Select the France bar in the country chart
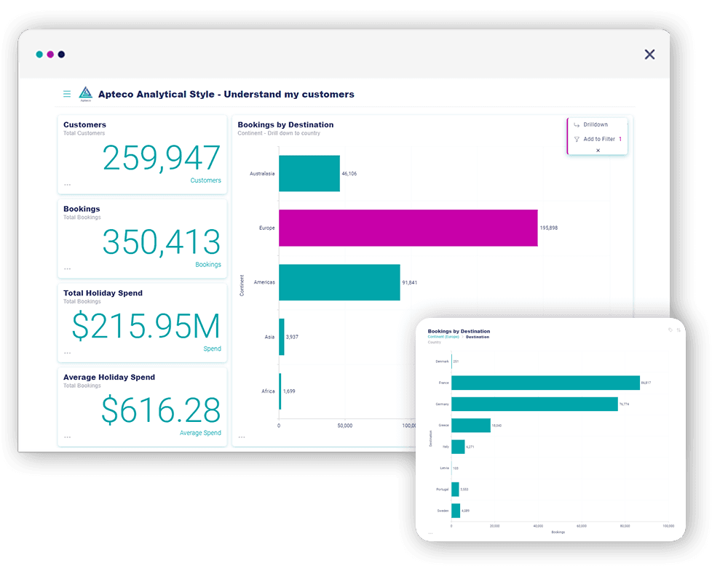The image size is (728, 566). coord(545,383)
